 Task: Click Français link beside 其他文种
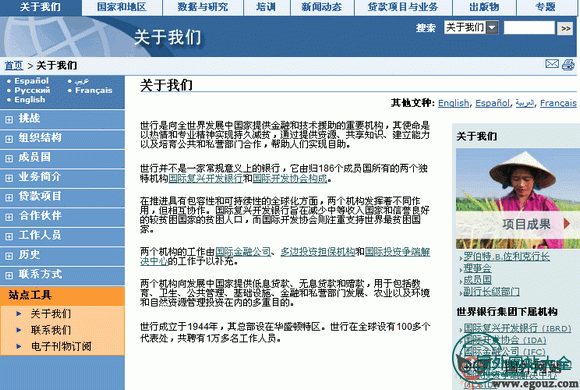coord(558,103)
